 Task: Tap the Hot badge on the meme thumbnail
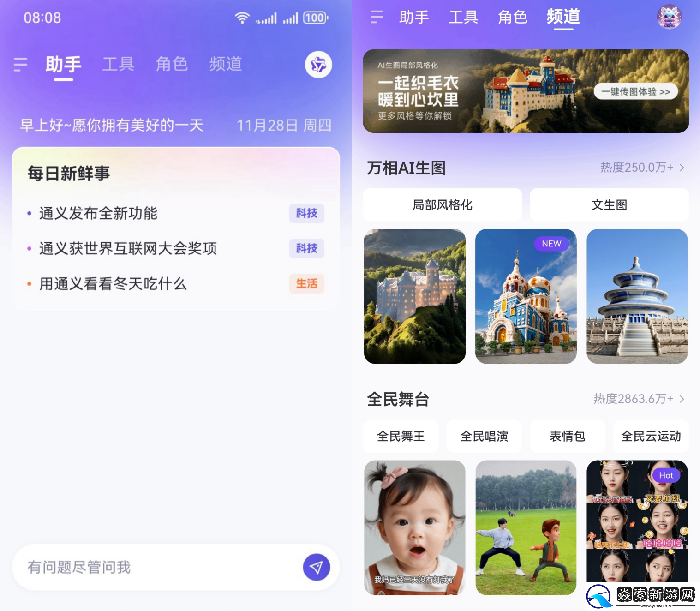coord(666,475)
